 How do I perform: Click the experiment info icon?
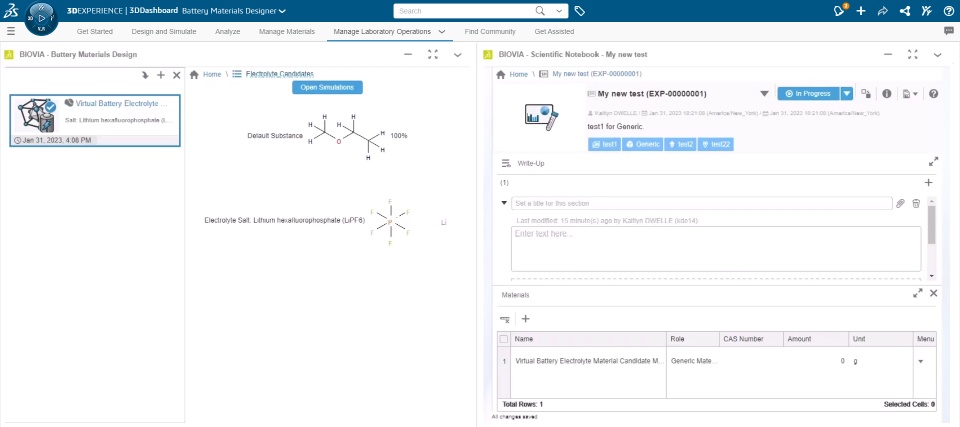point(887,94)
